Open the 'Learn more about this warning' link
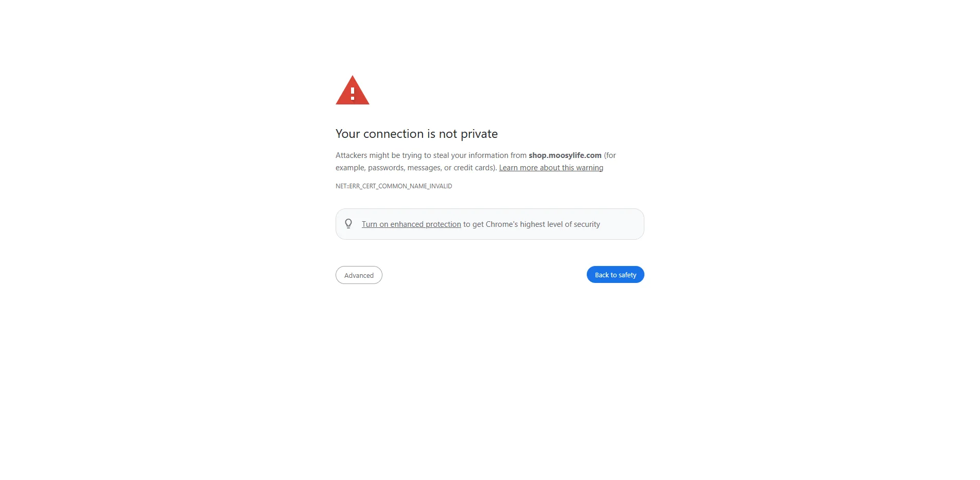Screen dimensions: 980x480 (551, 168)
